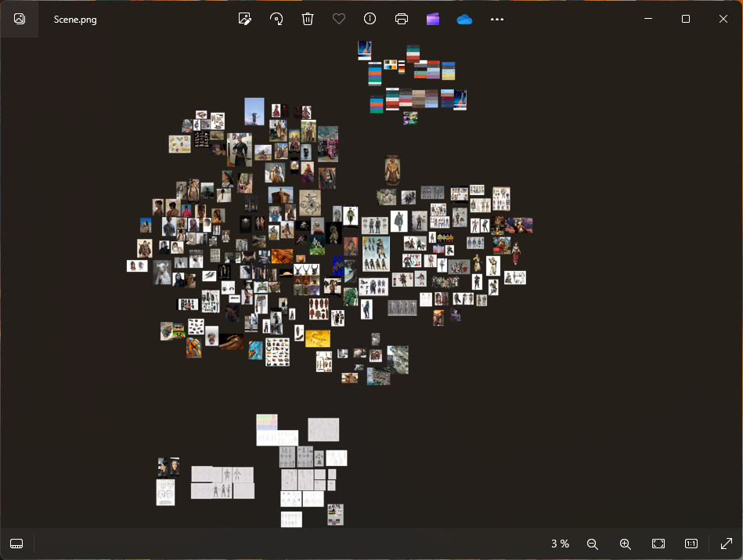Click the 3 % zoom level value
The image size is (743, 560).
(x=560, y=544)
